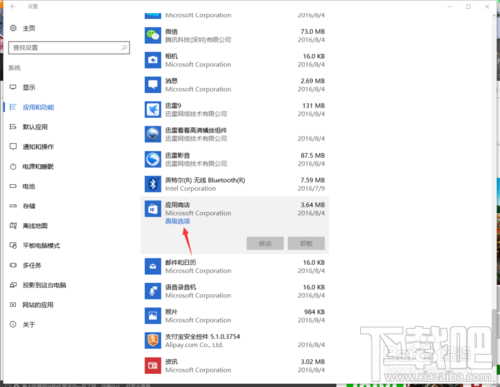Select the 微信 WeChat app icon
Image resolution: width=500 pixels, height=387 pixels.
tap(153, 35)
